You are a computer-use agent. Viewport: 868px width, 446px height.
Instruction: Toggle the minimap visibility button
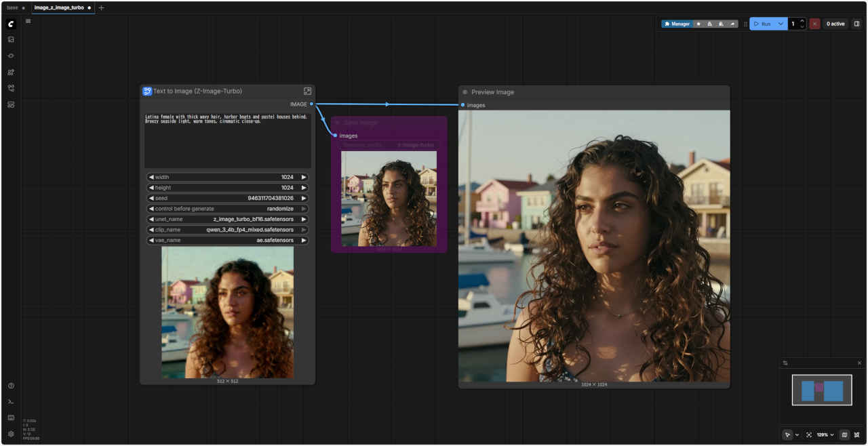pos(844,434)
